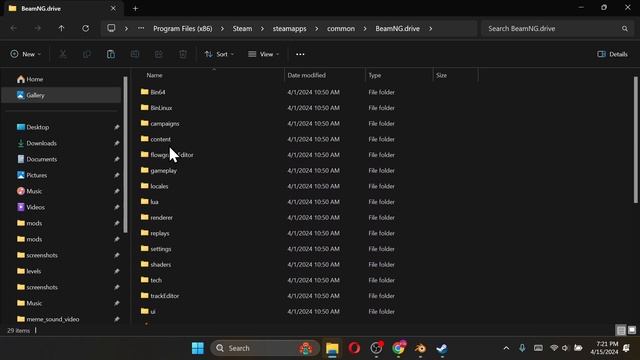
Task: Click the Paste clipboard icon
Action: click(111, 54)
